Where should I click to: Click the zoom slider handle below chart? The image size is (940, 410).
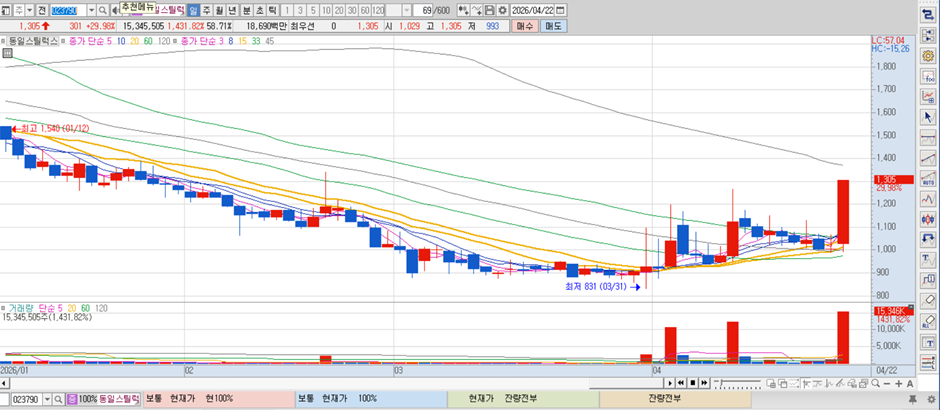[721, 382]
